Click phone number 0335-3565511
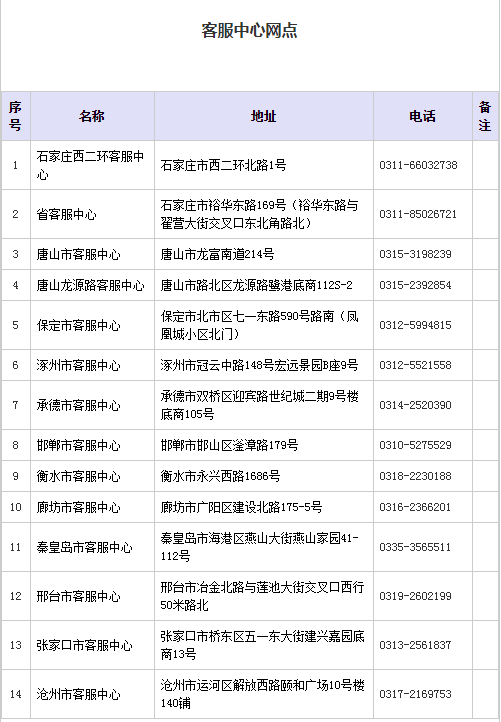Viewport: 501px width, 722px height. tap(415, 547)
